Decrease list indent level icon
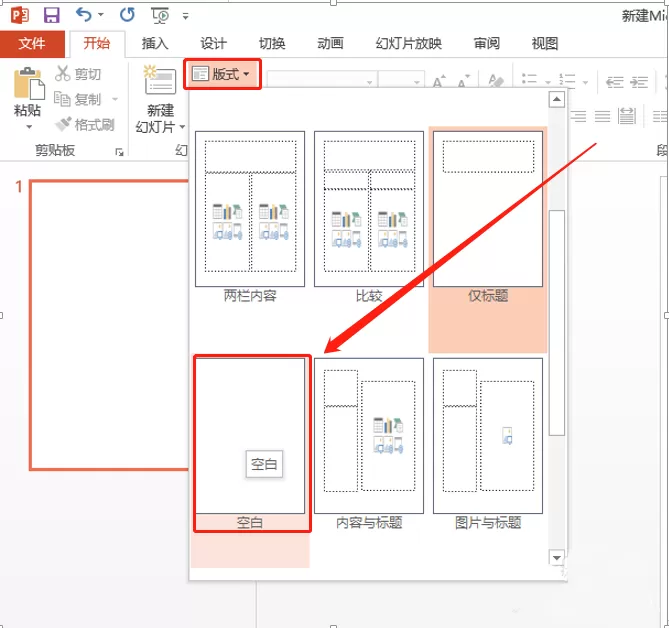This screenshot has height=628, width=669. tap(614, 81)
